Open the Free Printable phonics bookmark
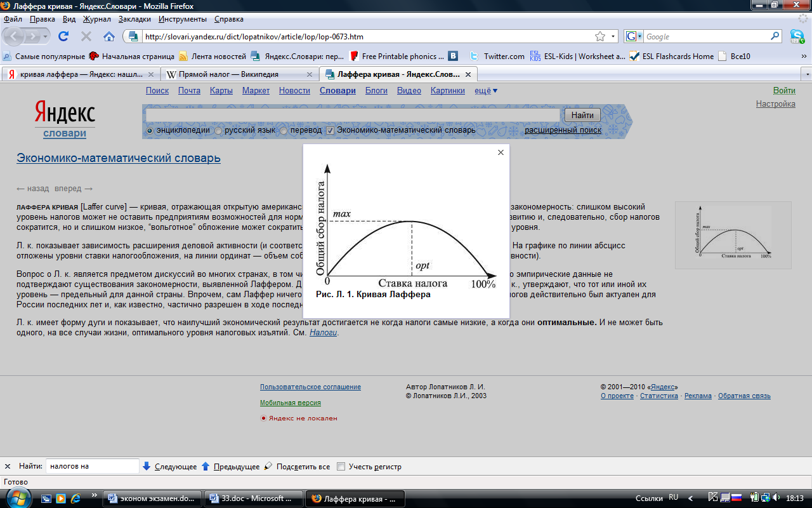 (x=397, y=56)
